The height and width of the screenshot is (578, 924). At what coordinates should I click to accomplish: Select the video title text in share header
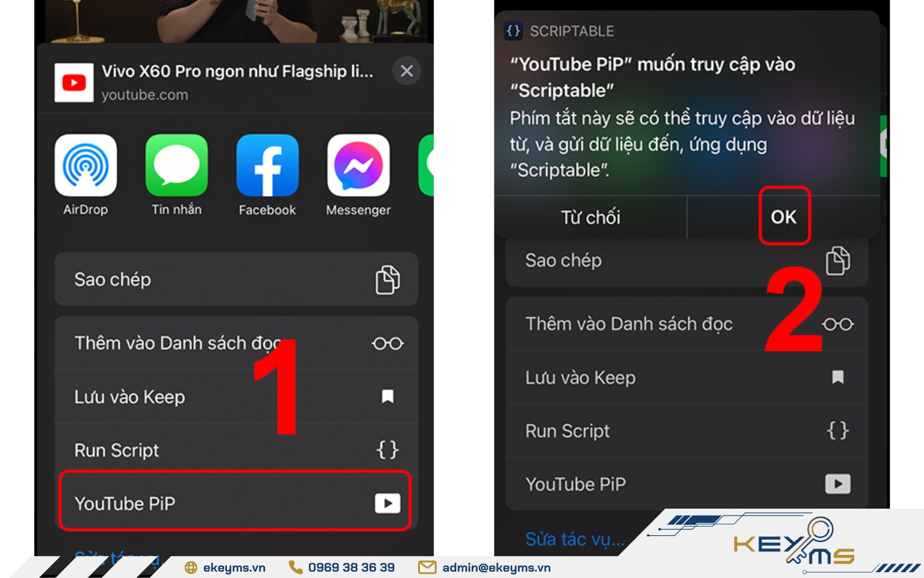point(237,71)
